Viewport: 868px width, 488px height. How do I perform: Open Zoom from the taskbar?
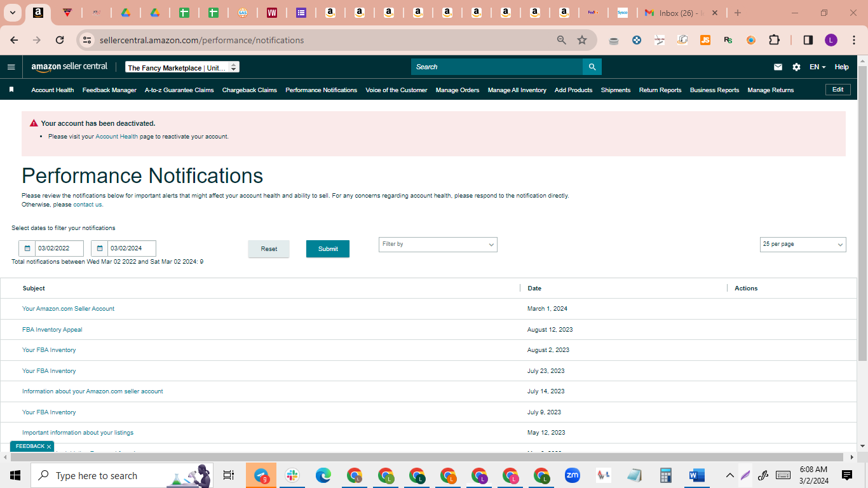[573, 475]
